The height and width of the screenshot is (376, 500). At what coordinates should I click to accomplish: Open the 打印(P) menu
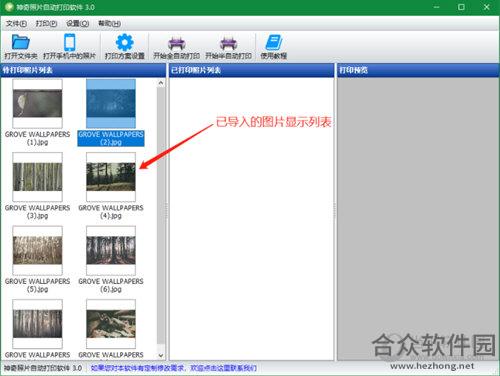click(x=46, y=24)
